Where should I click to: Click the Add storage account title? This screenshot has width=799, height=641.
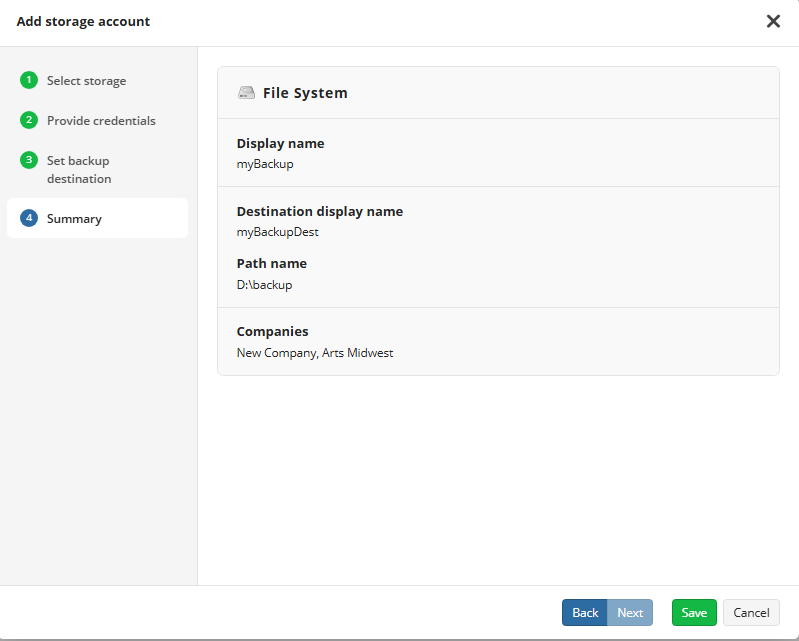pos(83,21)
